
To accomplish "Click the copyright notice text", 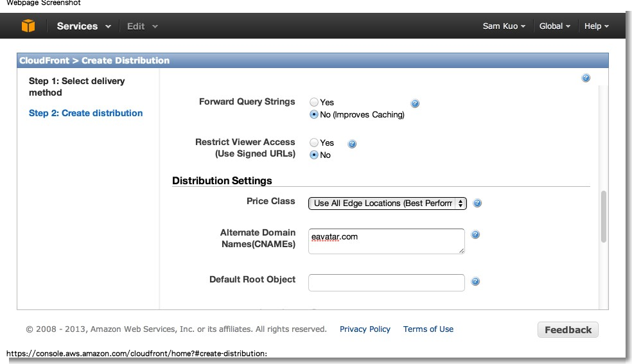I will 176,329.
